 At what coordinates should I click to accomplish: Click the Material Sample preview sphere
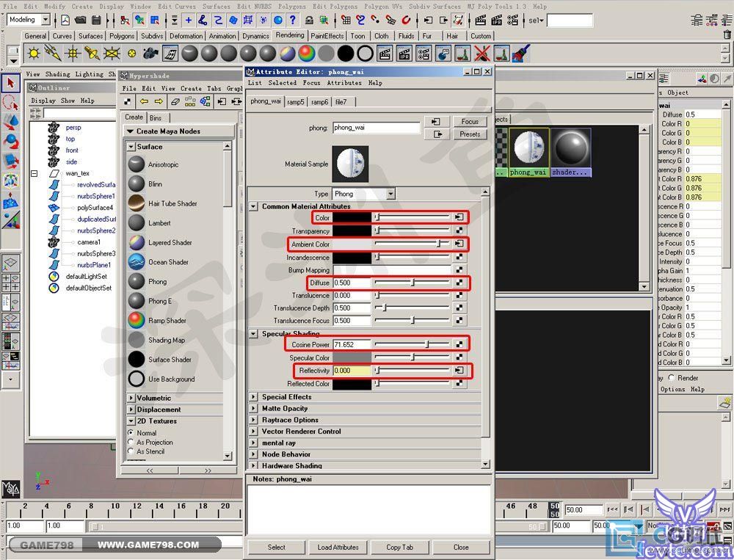click(x=350, y=164)
